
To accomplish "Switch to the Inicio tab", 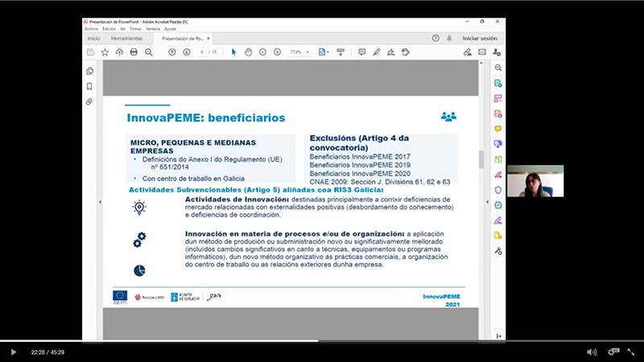I will [x=93, y=38].
